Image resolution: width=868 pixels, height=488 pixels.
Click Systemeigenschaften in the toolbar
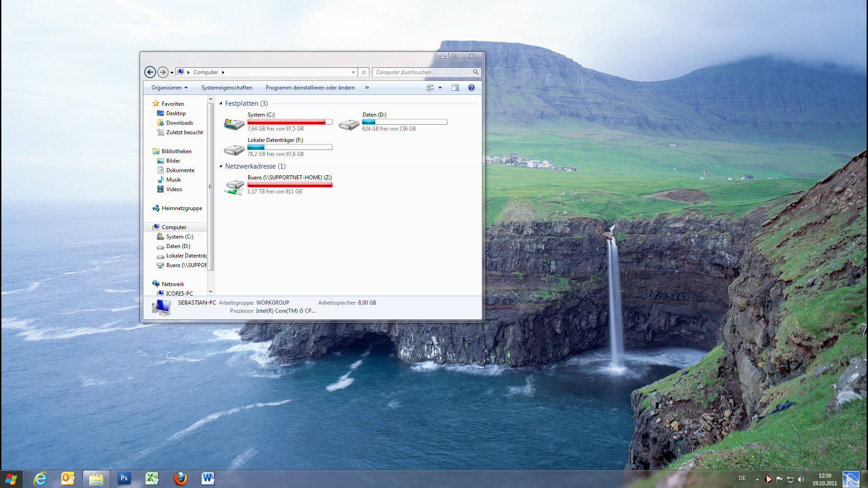pos(226,88)
